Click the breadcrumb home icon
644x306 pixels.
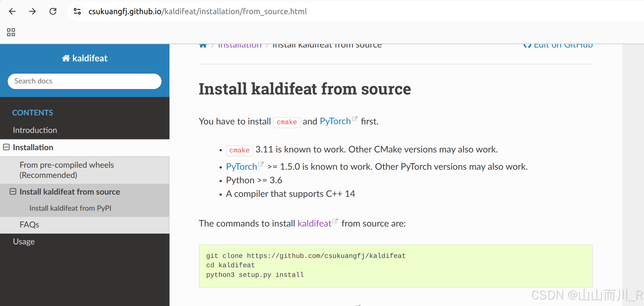point(203,46)
